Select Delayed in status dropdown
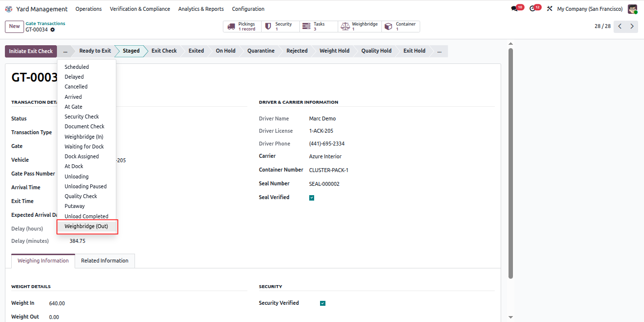 86,77
